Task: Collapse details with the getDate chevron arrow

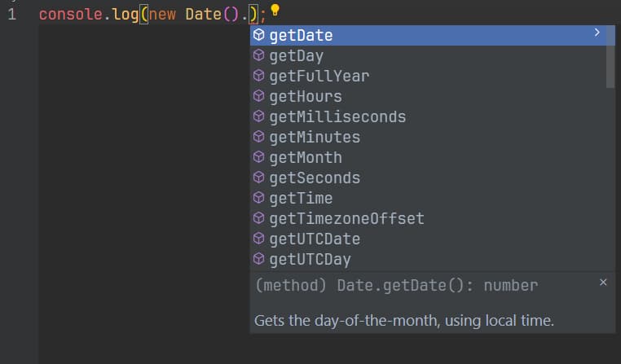Action: (597, 33)
